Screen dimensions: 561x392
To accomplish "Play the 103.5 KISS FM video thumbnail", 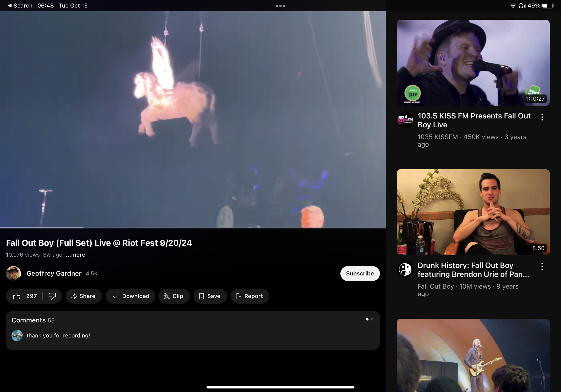I will point(473,63).
